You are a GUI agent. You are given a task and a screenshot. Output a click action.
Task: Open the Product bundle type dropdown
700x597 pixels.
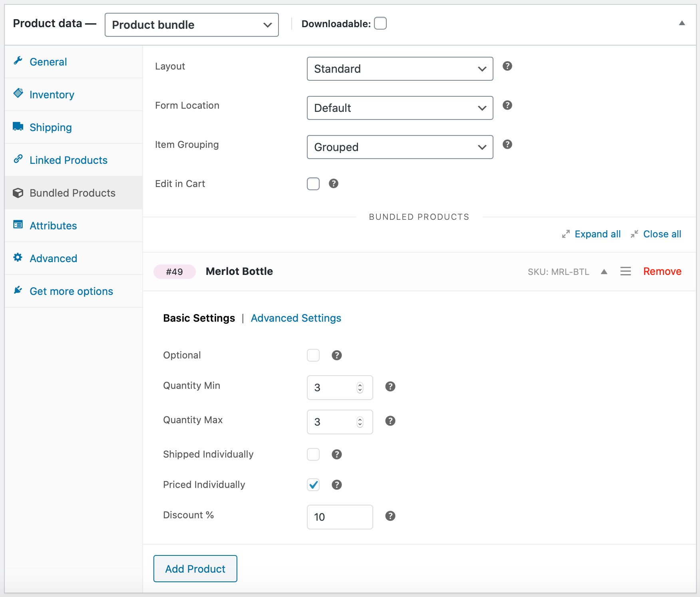191,25
